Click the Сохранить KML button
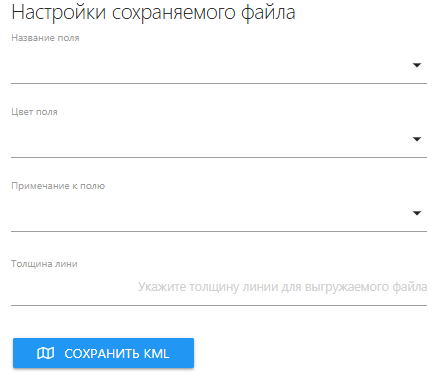441x384 pixels. [103, 353]
